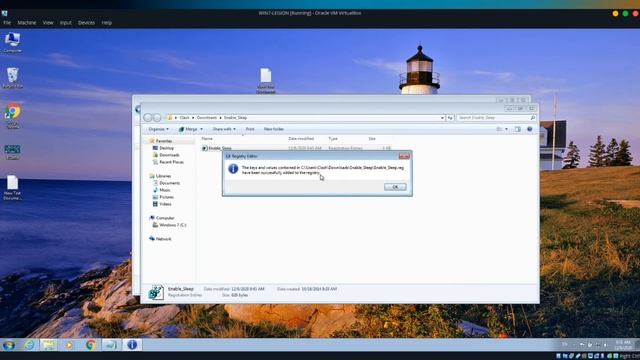This screenshot has height=360, width=640.
Task: Open Windows 7 (C:) drive
Action: pyautogui.click(x=173, y=225)
